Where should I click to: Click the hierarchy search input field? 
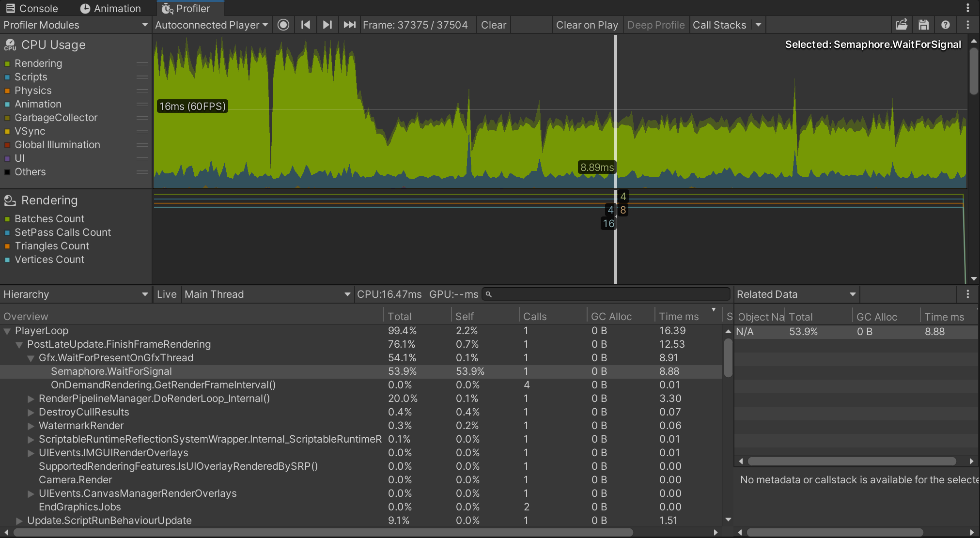[606, 294]
